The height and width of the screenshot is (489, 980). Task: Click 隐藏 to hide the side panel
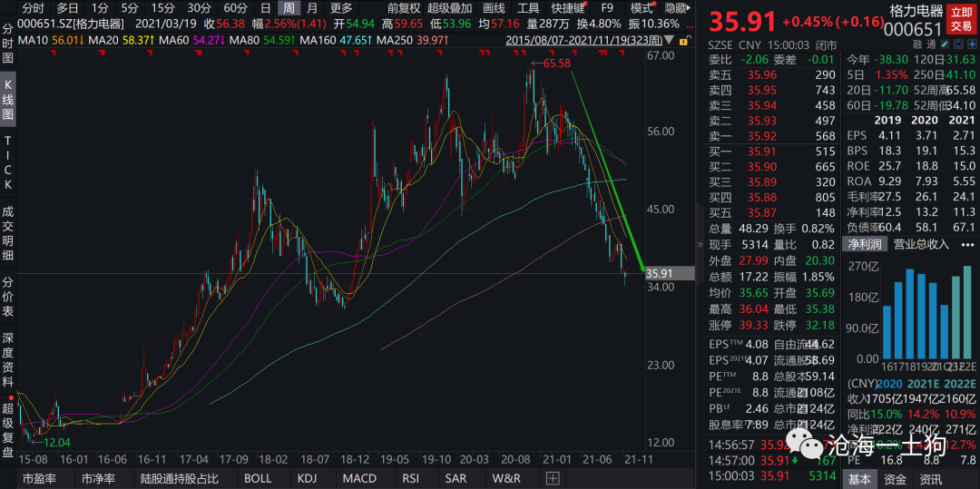coord(679,8)
